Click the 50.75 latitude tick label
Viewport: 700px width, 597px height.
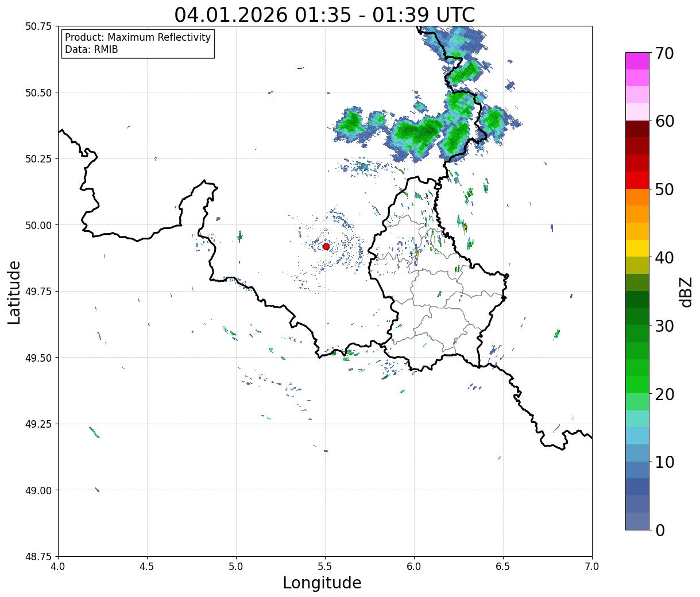click(38, 26)
